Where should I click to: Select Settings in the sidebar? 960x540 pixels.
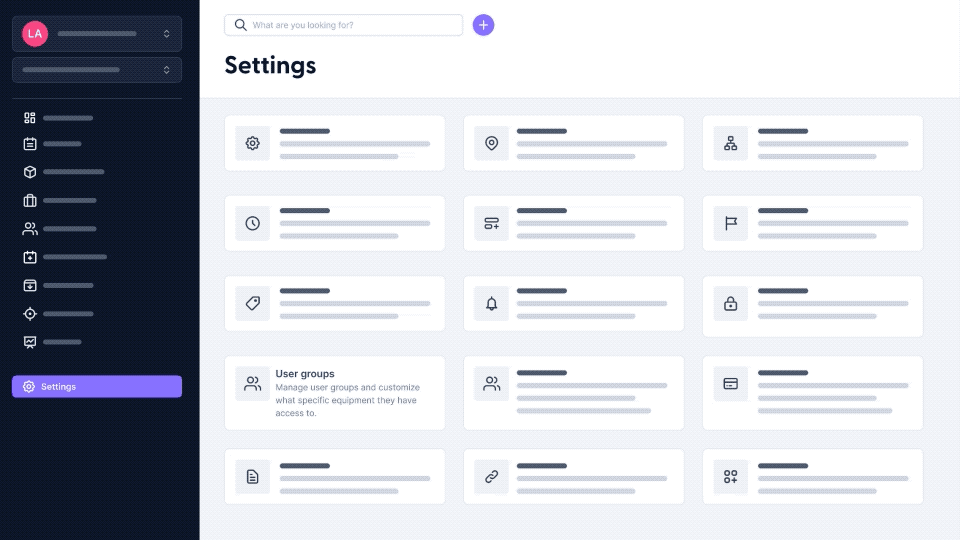[x=97, y=386]
